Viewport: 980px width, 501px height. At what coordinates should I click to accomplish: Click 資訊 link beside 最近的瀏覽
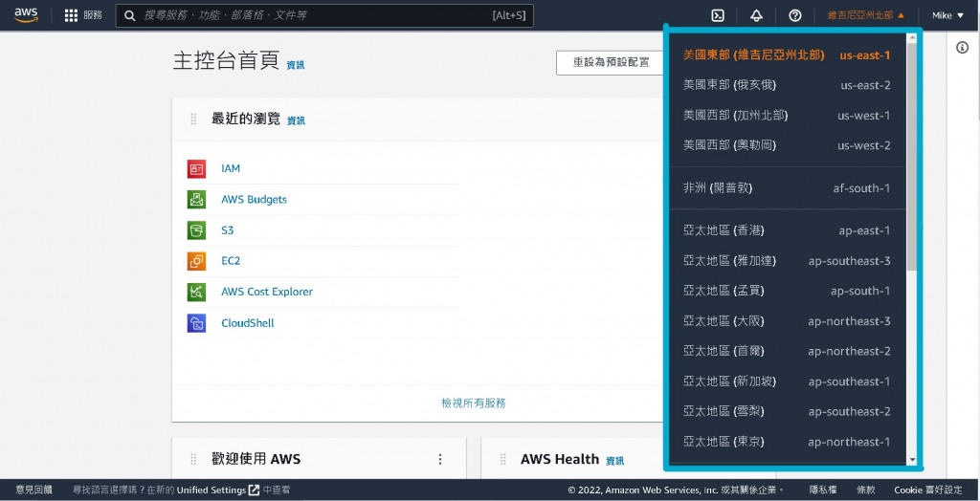coord(296,121)
